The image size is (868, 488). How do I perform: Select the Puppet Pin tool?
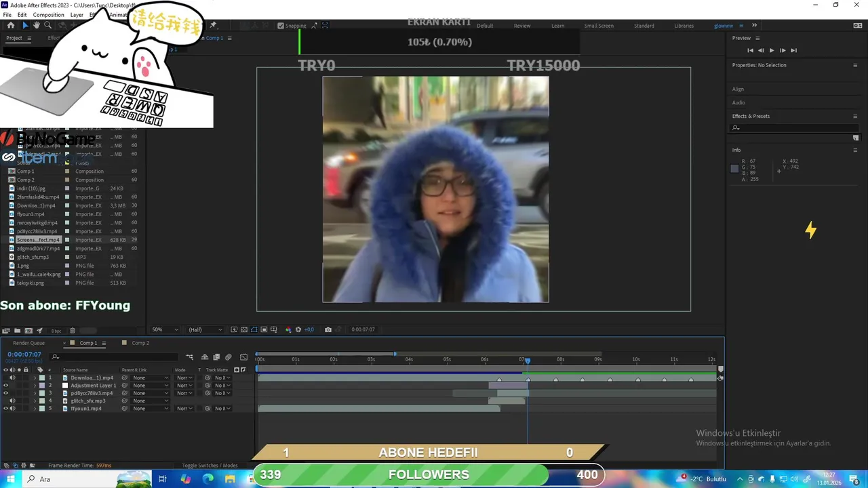(213, 25)
